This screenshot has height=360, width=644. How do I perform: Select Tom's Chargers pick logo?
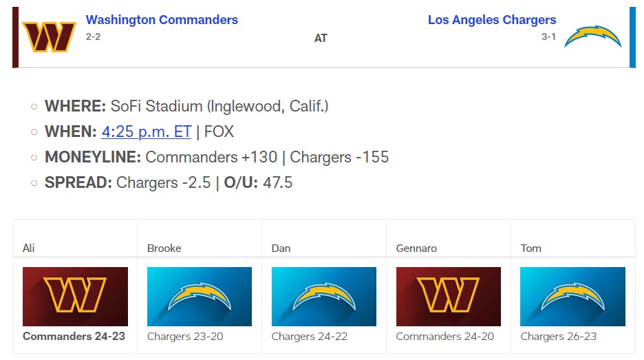pyautogui.click(x=572, y=296)
